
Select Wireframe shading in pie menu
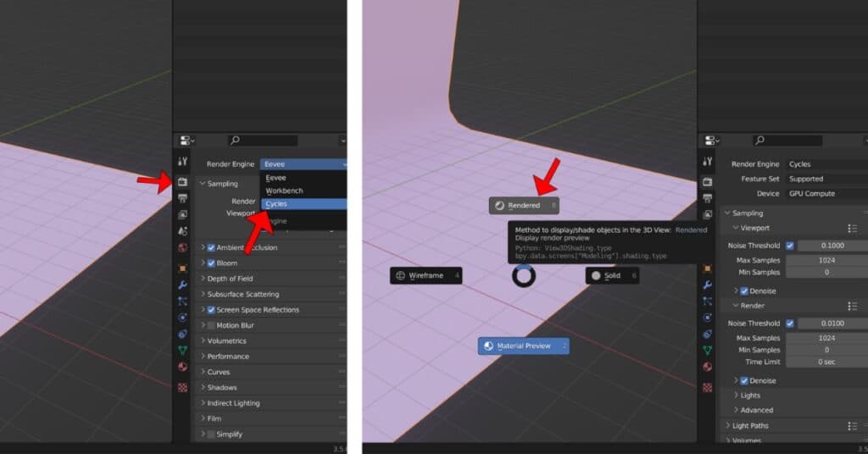[x=426, y=275]
